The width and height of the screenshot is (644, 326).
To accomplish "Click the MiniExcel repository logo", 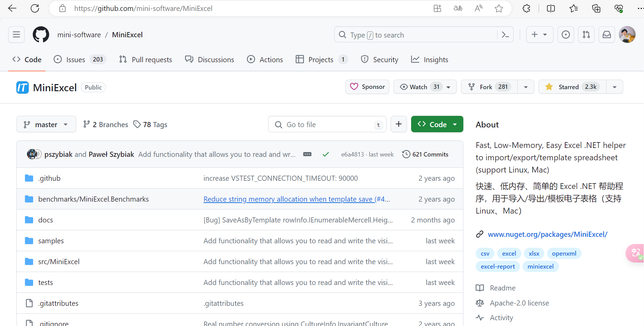I will pos(23,87).
